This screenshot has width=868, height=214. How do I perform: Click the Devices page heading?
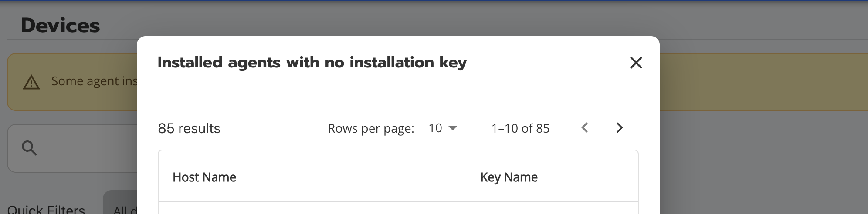click(60, 25)
